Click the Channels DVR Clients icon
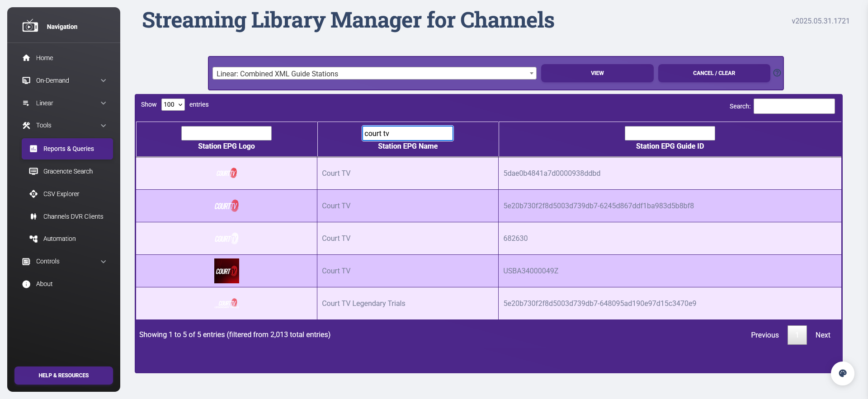This screenshot has height=399, width=868. pos(33,216)
